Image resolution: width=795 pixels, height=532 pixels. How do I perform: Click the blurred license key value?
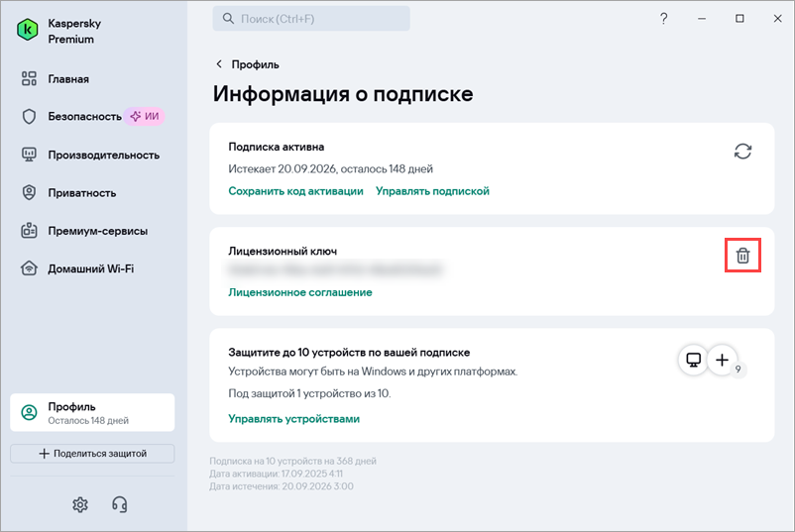coord(336,269)
